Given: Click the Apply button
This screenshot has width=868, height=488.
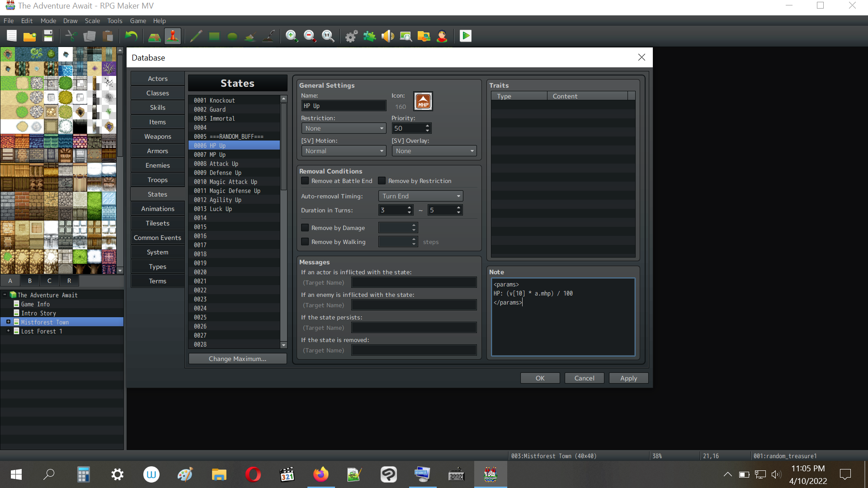Looking at the screenshot, I should click(629, 378).
